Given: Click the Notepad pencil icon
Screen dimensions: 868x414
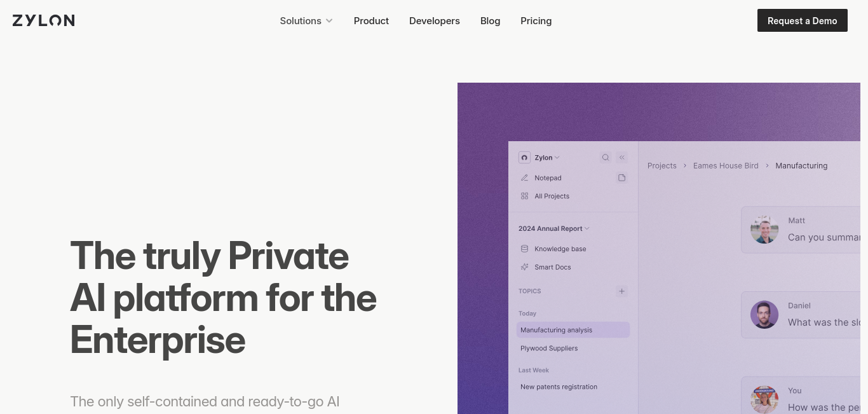Looking at the screenshot, I should 524,178.
